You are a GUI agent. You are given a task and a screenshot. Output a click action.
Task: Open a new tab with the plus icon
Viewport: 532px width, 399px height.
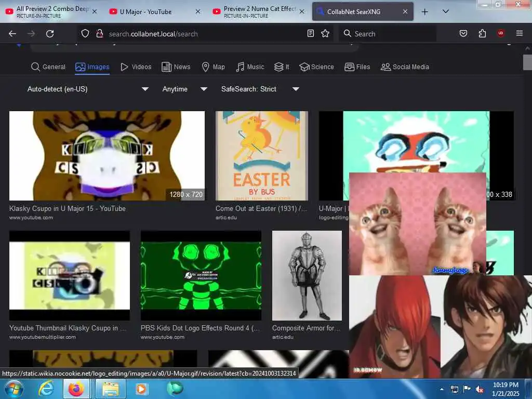[424, 12]
